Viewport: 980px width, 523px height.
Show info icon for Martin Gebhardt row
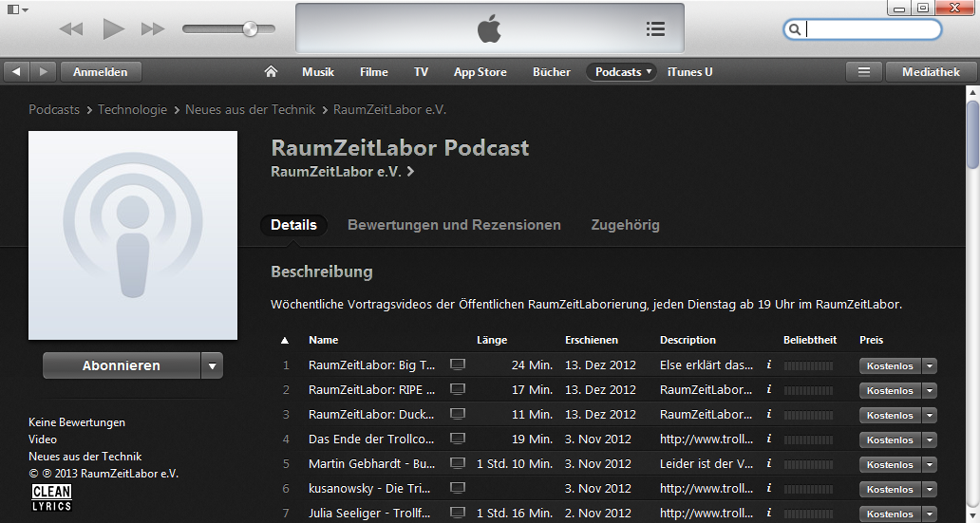tap(769, 463)
